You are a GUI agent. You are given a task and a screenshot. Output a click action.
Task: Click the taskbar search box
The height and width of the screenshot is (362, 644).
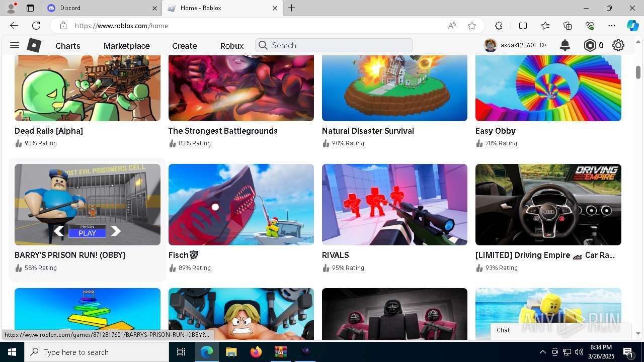pyautogui.click(x=97, y=352)
